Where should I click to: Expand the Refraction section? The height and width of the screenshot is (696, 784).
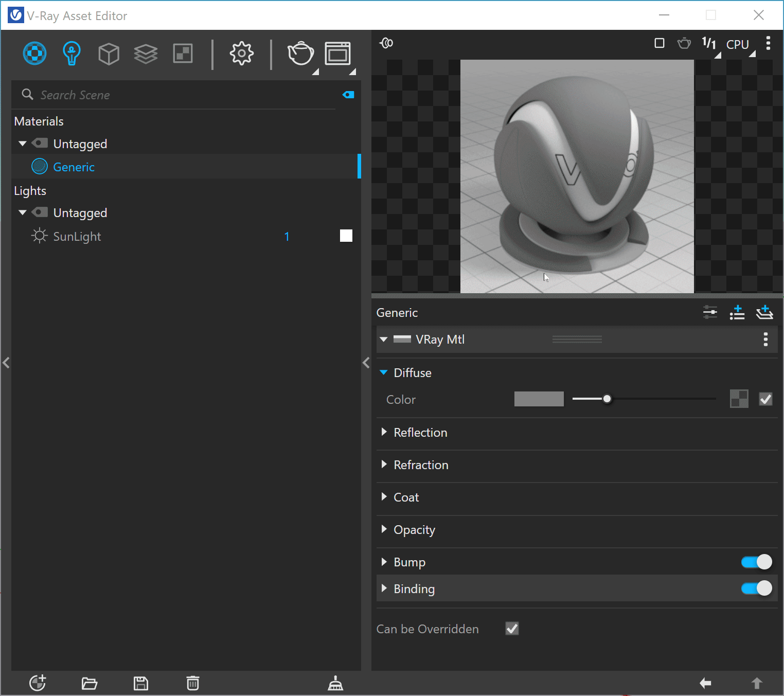pyautogui.click(x=384, y=465)
